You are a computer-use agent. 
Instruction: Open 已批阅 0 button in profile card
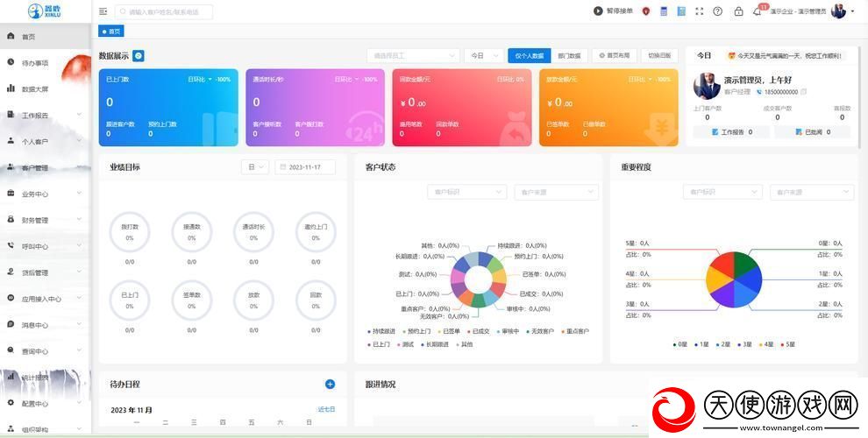tap(813, 132)
